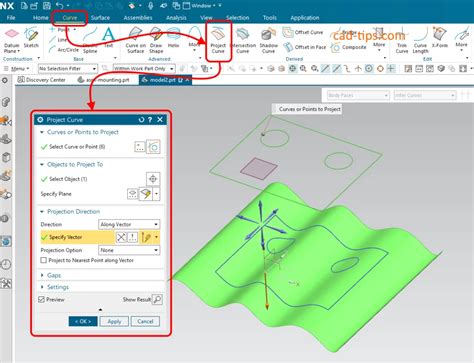Confirm with the OK button
The height and width of the screenshot is (363, 474).
click(x=83, y=321)
